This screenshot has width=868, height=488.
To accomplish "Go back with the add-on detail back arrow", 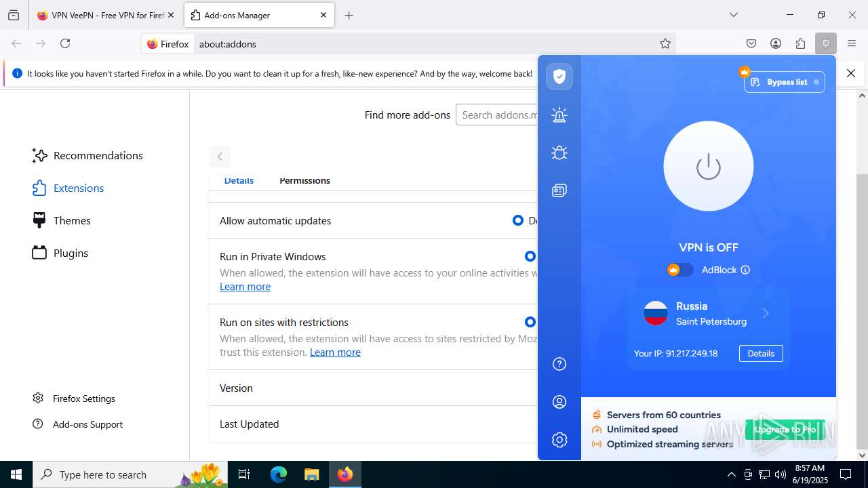I will (x=220, y=157).
